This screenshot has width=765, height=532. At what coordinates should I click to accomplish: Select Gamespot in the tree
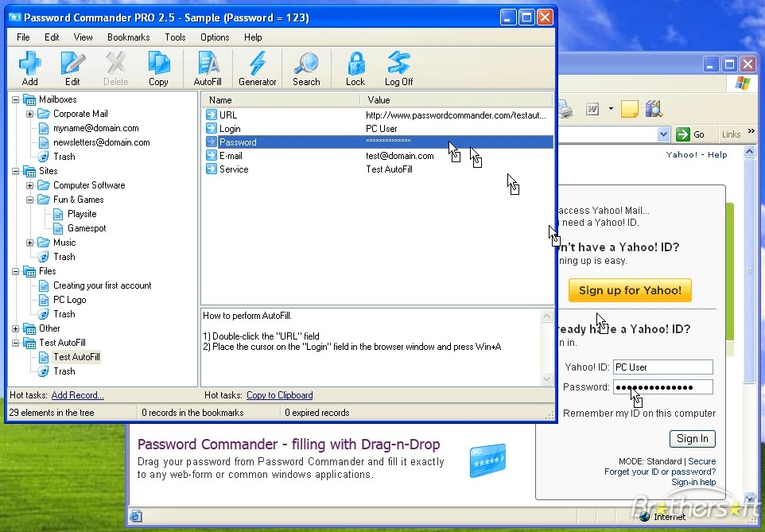pos(87,228)
